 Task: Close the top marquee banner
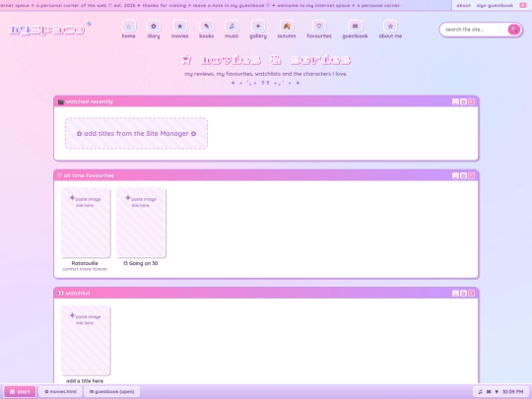523,6
